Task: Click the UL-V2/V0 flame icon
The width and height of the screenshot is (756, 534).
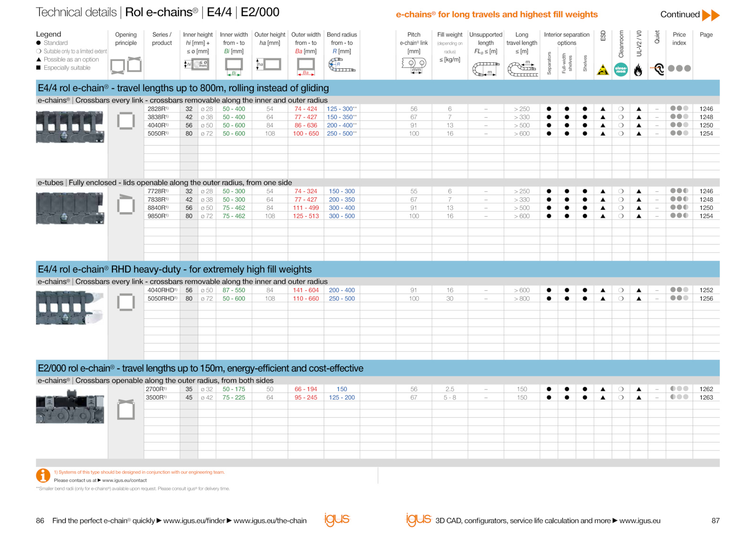Action: [638, 70]
